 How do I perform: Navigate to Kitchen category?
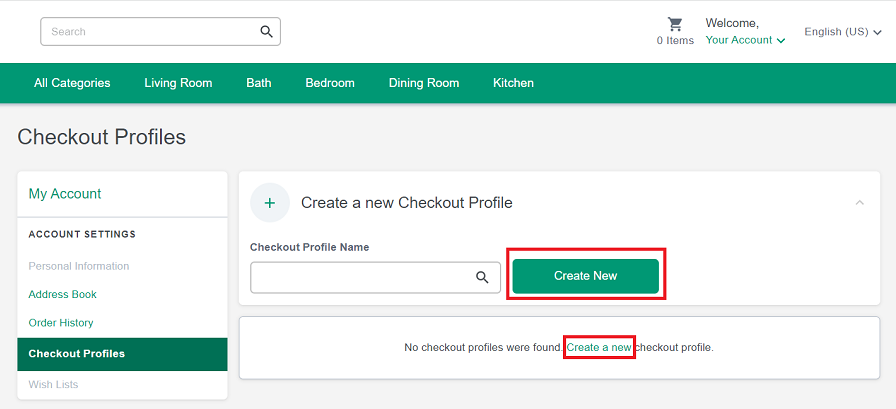click(513, 83)
